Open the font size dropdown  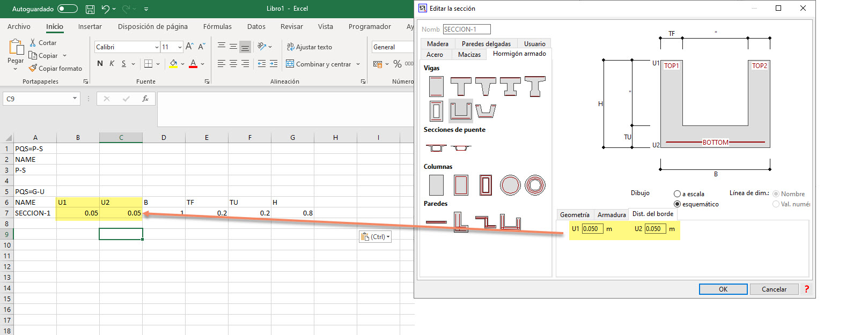(x=180, y=47)
